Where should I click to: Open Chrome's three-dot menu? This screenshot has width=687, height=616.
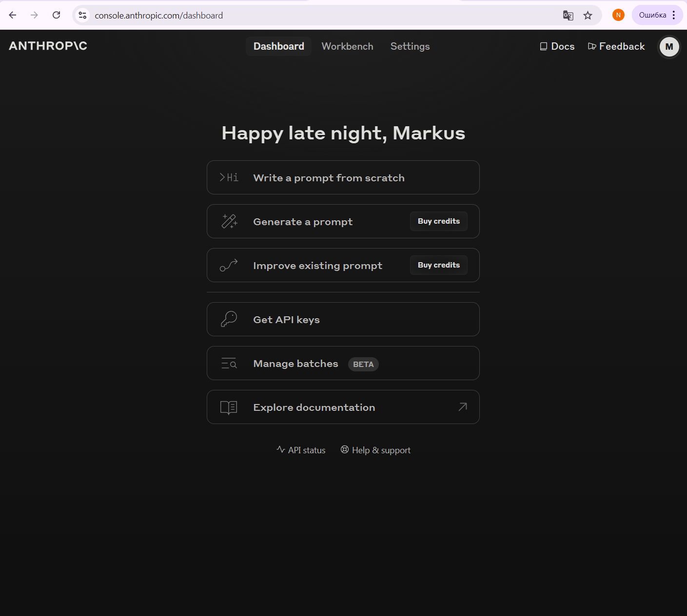coord(674,15)
